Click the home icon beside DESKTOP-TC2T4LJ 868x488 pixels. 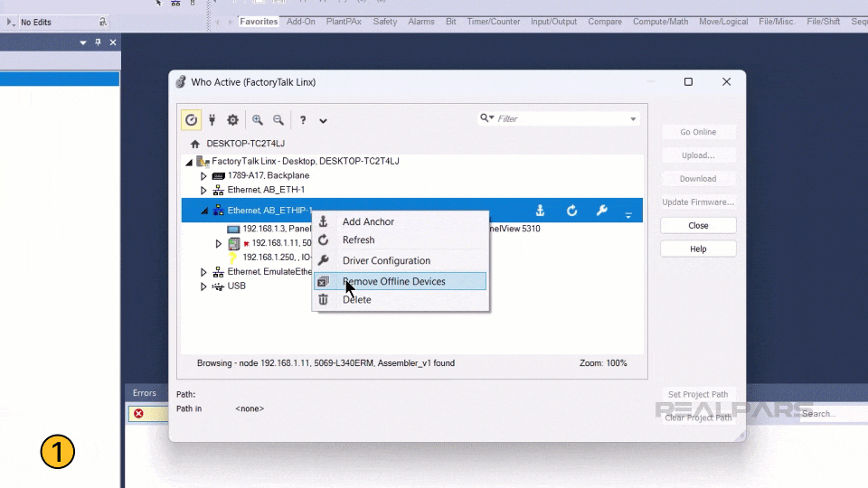pos(195,144)
